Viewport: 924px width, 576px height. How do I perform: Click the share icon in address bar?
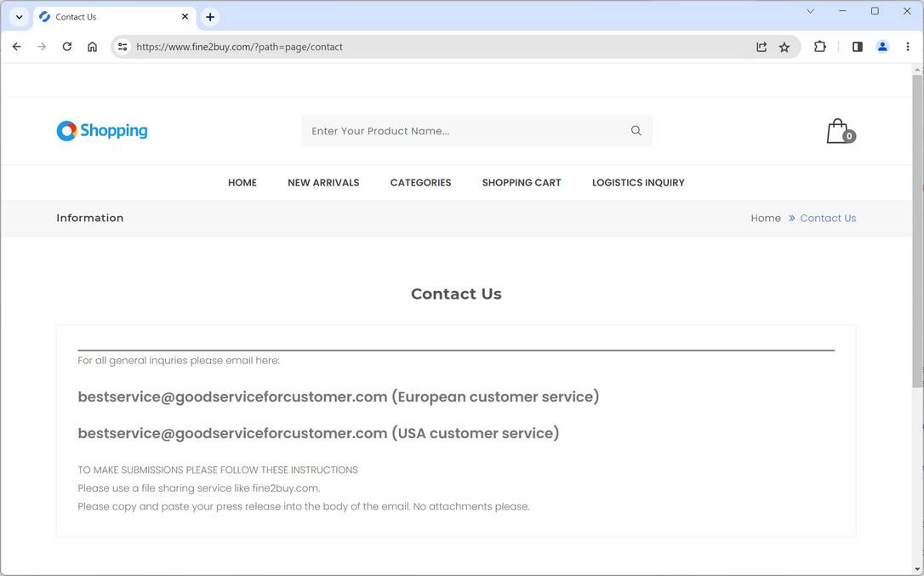tap(761, 47)
